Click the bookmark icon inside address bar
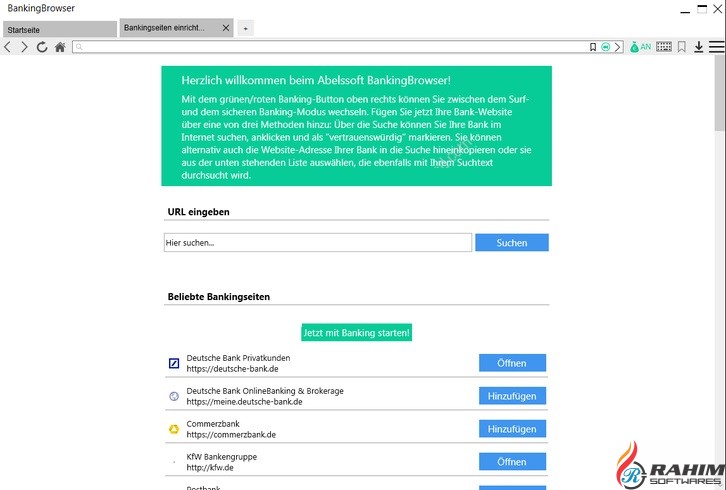726x490 pixels. click(593, 47)
